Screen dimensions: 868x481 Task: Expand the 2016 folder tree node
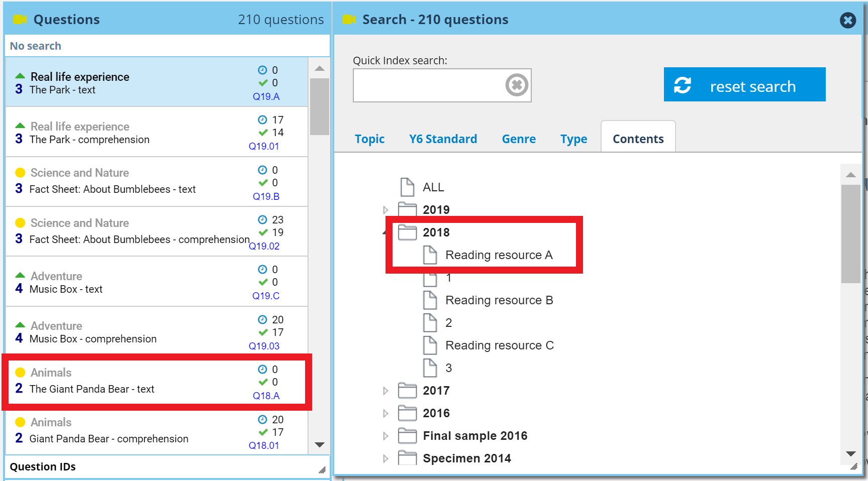click(385, 413)
